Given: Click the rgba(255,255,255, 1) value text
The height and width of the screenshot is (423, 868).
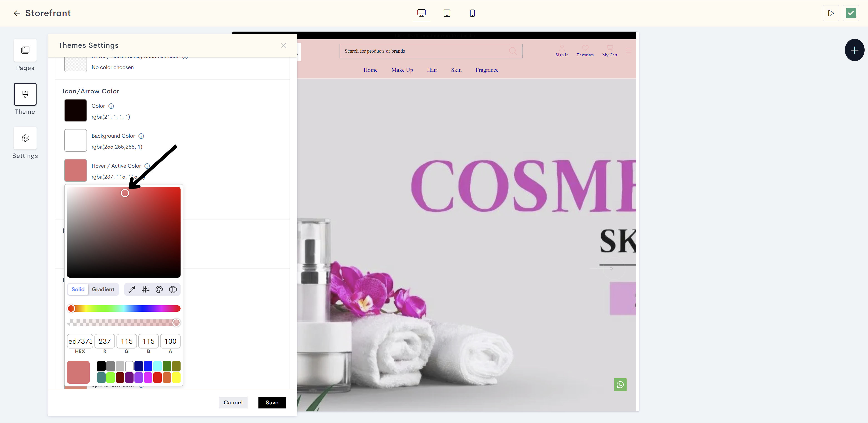Looking at the screenshot, I should (117, 147).
